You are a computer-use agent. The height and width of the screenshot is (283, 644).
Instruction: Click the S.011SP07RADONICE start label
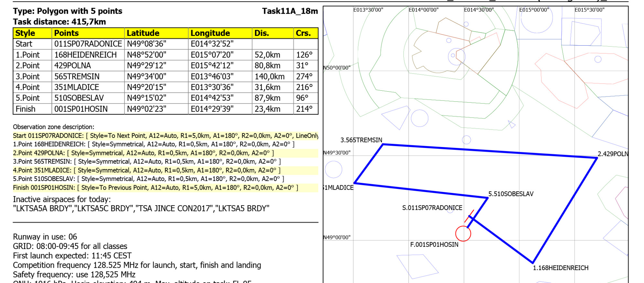432,208
